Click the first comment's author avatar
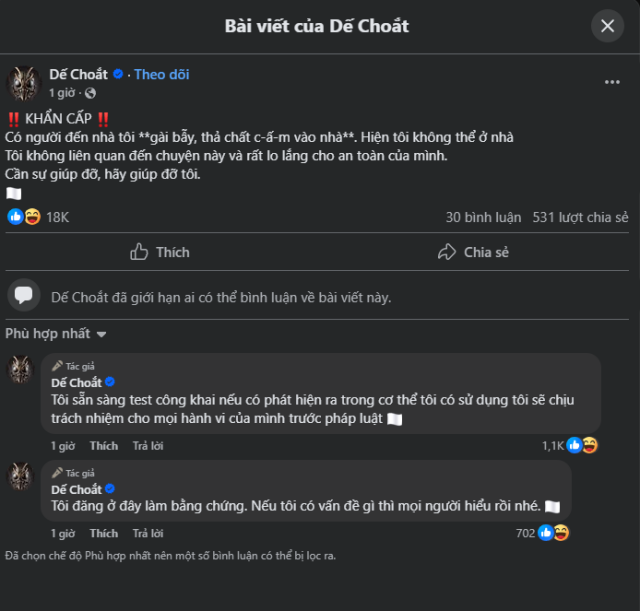Image resolution: width=640 pixels, height=611 pixels. click(x=21, y=369)
